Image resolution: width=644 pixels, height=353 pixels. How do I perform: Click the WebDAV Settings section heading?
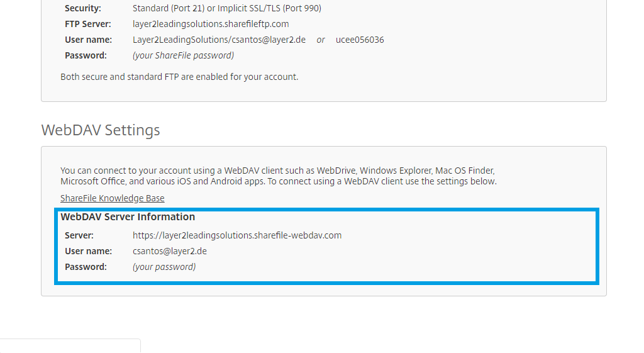point(101,130)
